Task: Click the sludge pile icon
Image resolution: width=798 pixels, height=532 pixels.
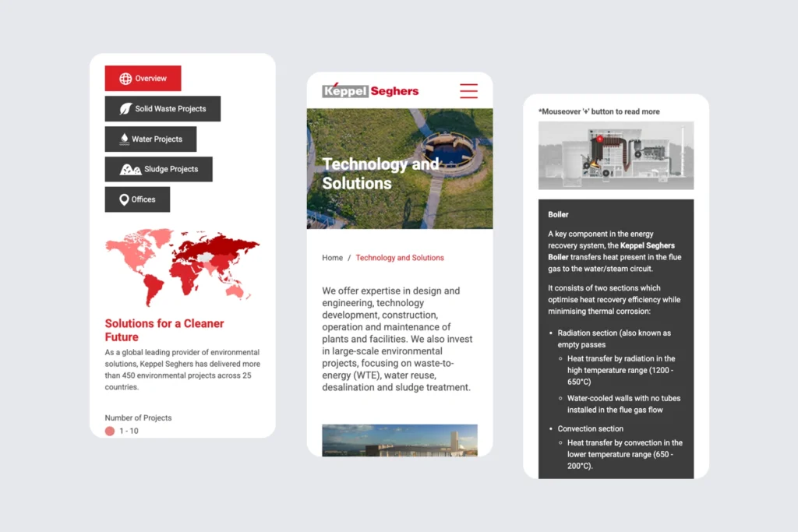Action: [x=130, y=169]
